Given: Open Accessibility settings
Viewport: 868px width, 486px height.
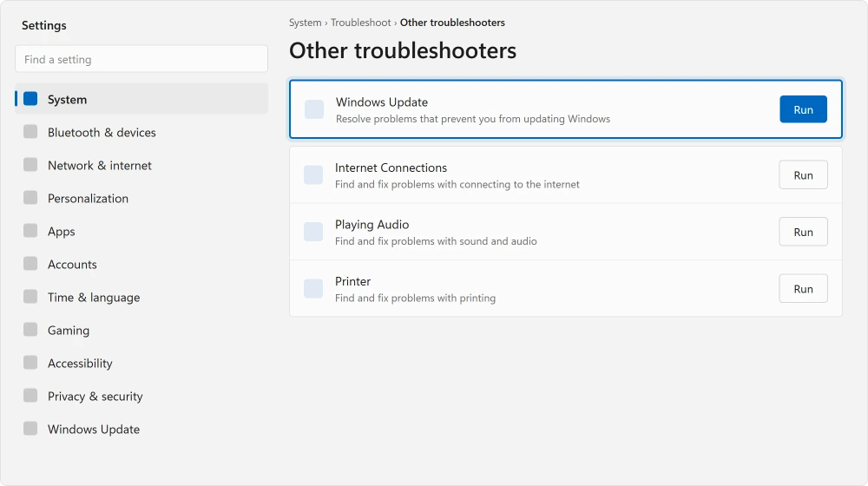Looking at the screenshot, I should [x=141, y=363].
